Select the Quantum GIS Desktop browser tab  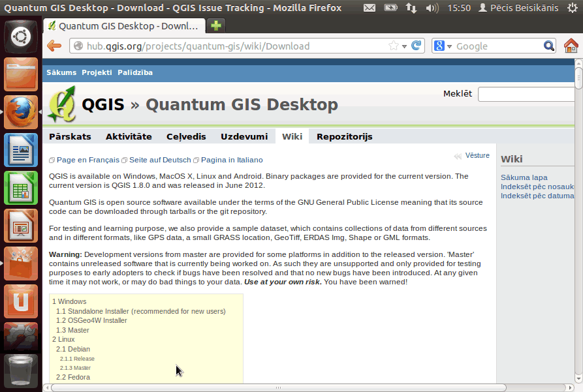click(x=124, y=26)
